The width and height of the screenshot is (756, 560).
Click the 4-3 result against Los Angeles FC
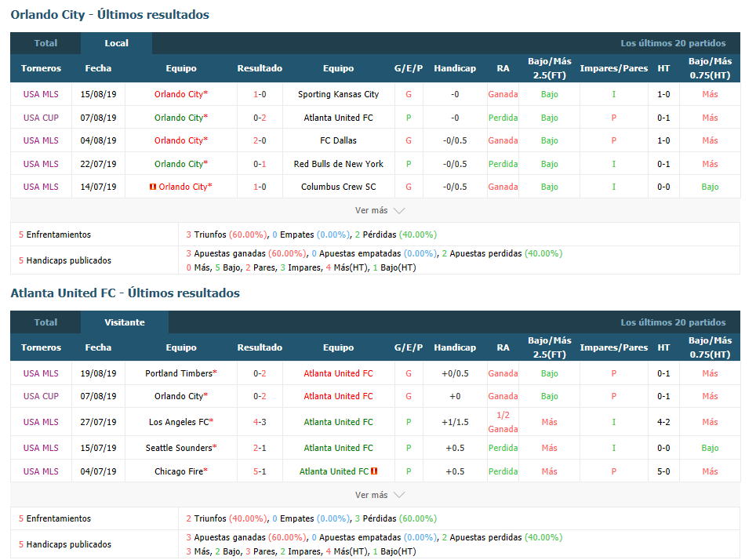coord(260,422)
